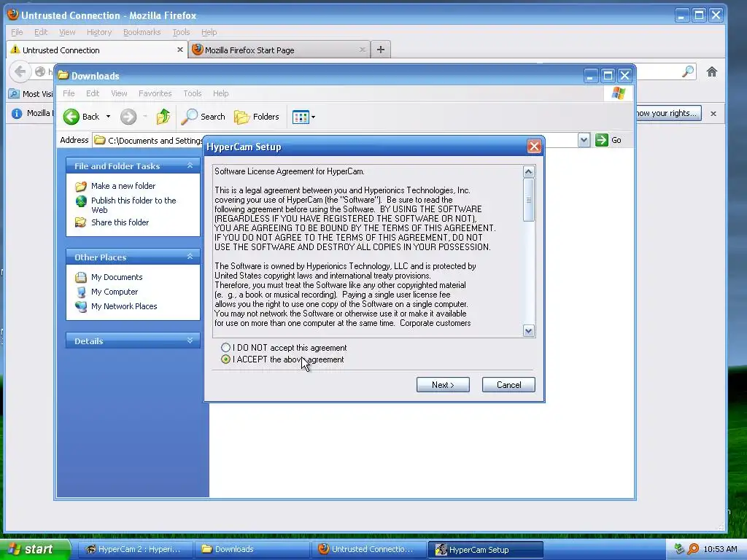
Task: Expand Details panel
Action: [x=190, y=341]
